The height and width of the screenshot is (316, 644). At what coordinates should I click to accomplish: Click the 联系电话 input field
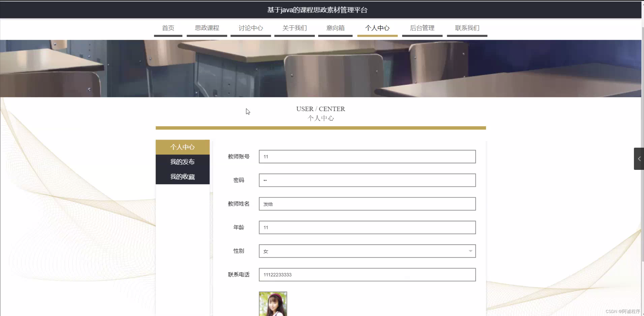pos(367,275)
